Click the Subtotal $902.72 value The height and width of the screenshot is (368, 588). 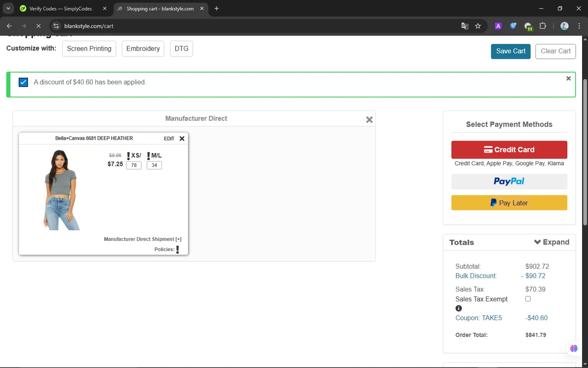[537, 266]
